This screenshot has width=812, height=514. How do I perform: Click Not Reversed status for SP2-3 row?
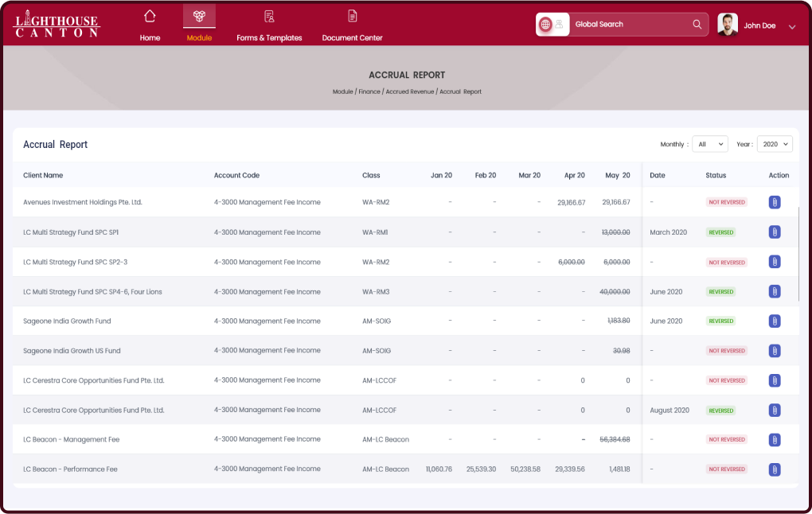[x=727, y=263]
